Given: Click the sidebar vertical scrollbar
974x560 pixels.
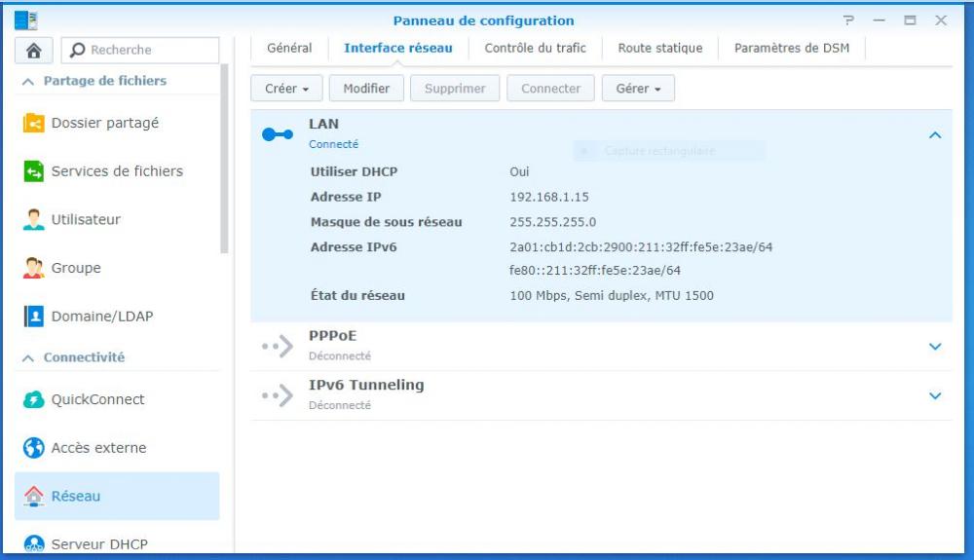Looking at the screenshot, I should coord(224,159).
